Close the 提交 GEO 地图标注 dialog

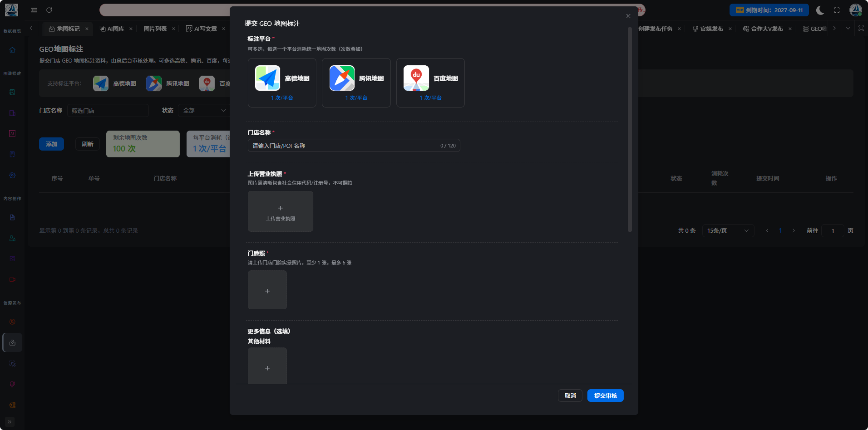[x=628, y=16]
